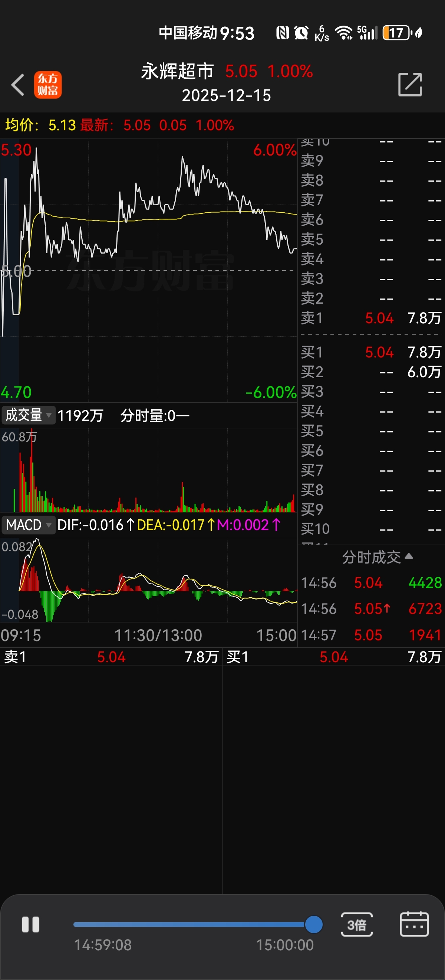This screenshot has height=980, width=445.
Task: Pause the replay playback
Action: tap(30, 924)
